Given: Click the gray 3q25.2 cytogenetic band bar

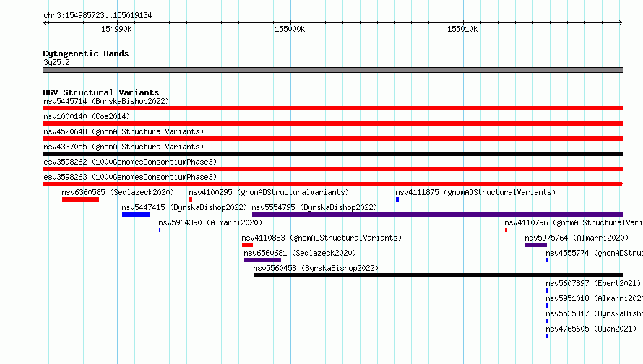Looking at the screenshot, I should pyautogui.click(x=332, y=70).
